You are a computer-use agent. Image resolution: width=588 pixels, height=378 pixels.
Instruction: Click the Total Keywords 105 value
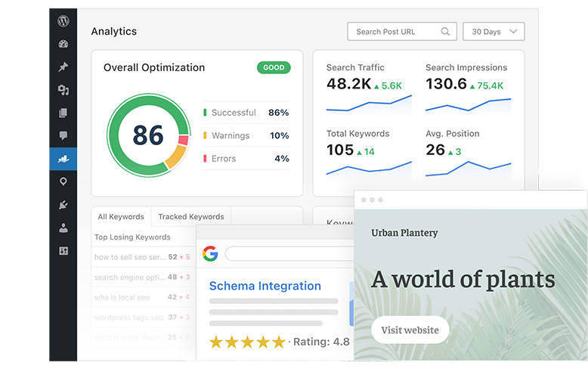click(340, 150)
